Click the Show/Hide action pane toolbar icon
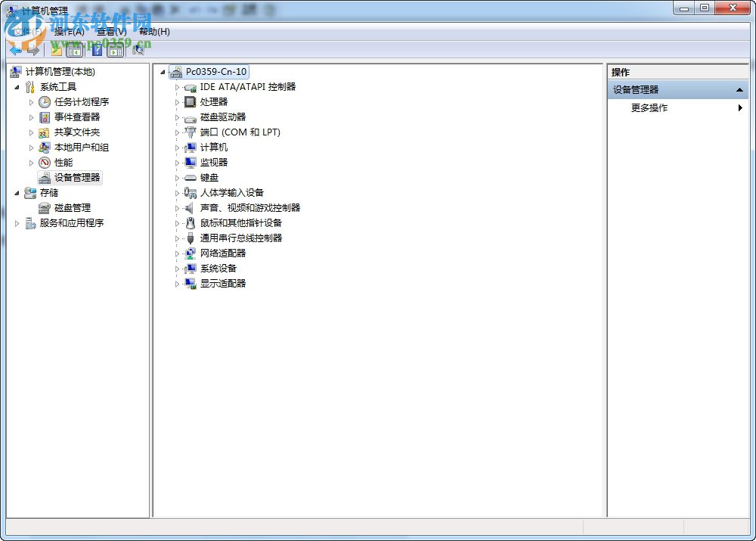 tap(115, 50)
